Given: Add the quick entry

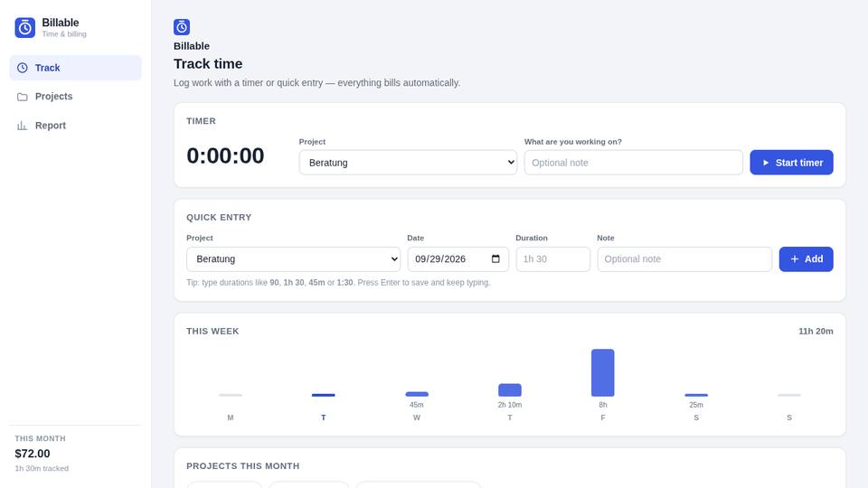Looking at the screenshot, I should point(806,259).
